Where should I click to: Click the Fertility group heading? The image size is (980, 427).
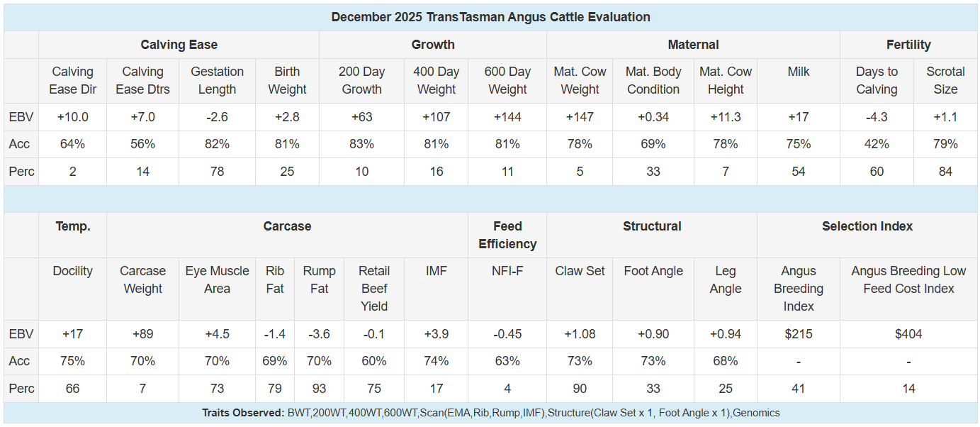click(x=908, y=45)
